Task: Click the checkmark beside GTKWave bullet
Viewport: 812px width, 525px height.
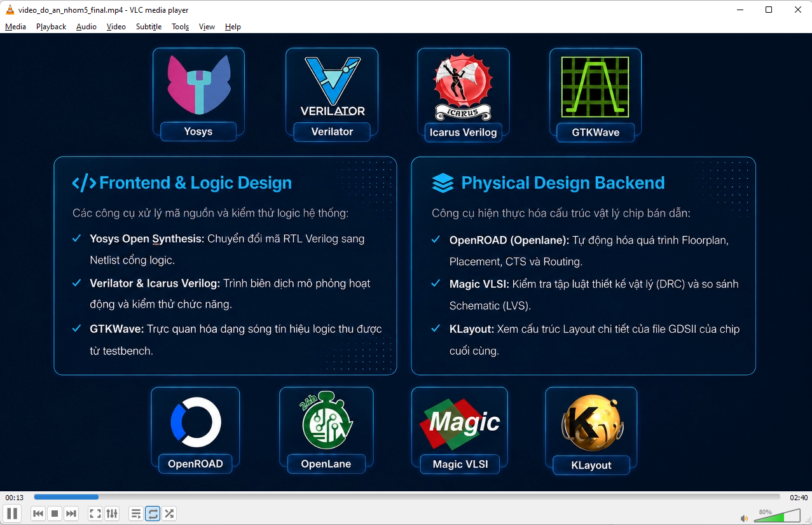Action: coord(76,329)
